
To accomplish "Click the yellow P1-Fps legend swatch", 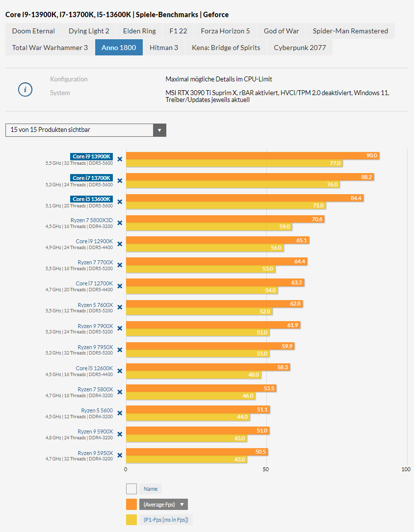I will [x=131, y=520].
